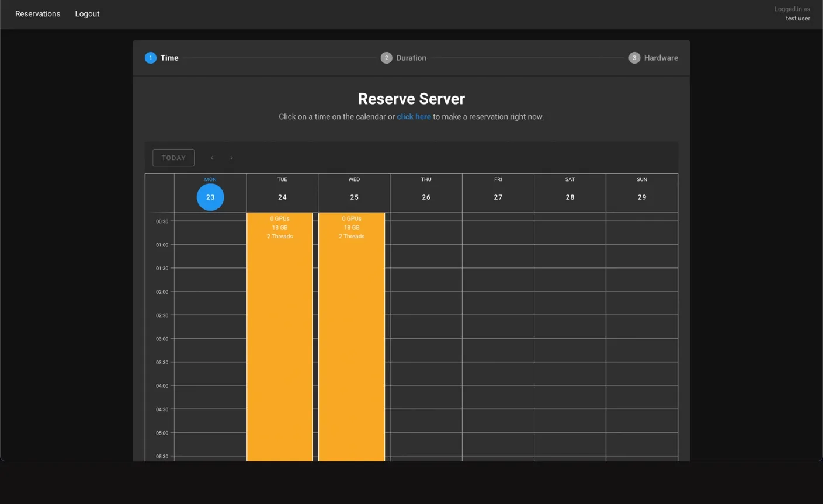Click the 02:30 time label

pyautogui.click(x=162, y=315)
